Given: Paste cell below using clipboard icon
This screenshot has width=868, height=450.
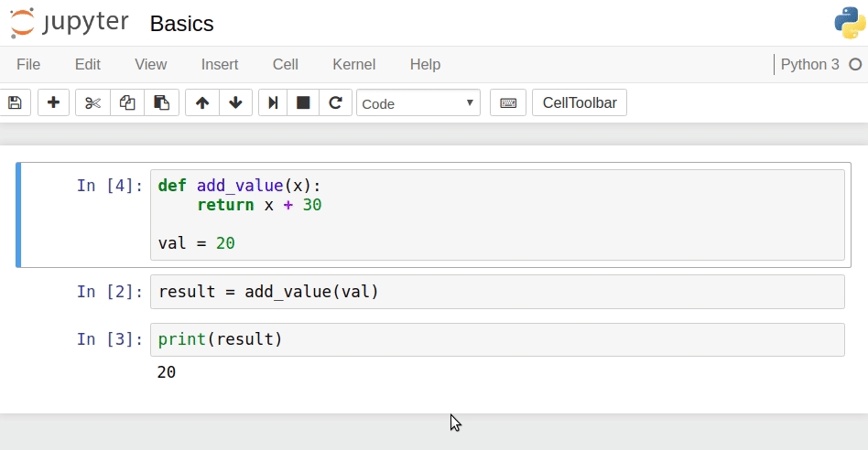Looking at the screenshot, I should (161, 102).
